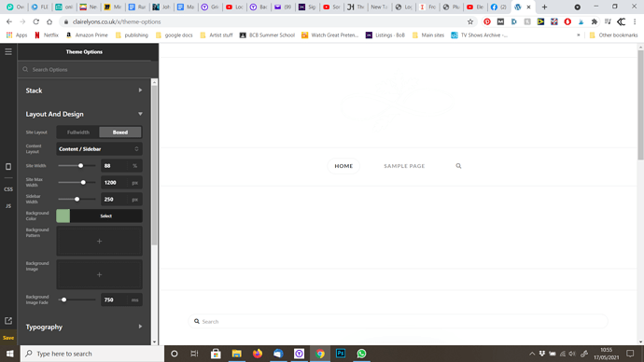Click the yellow Save button
Image resolution: width=644 pixels, height=362 pixels.
[8, 338]
